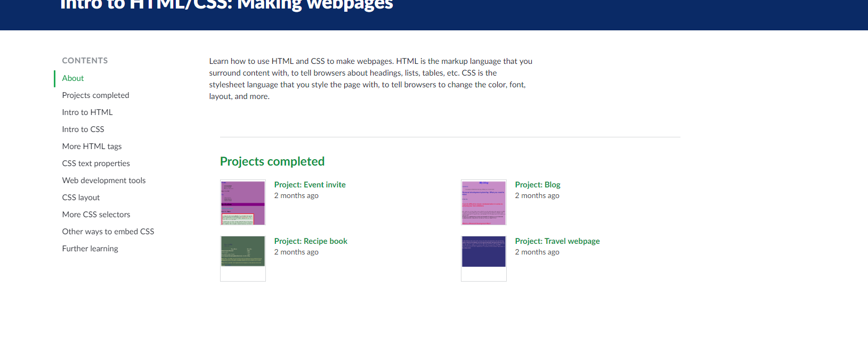
Task: Click the course description paragraph
Action: click(371, 79)
